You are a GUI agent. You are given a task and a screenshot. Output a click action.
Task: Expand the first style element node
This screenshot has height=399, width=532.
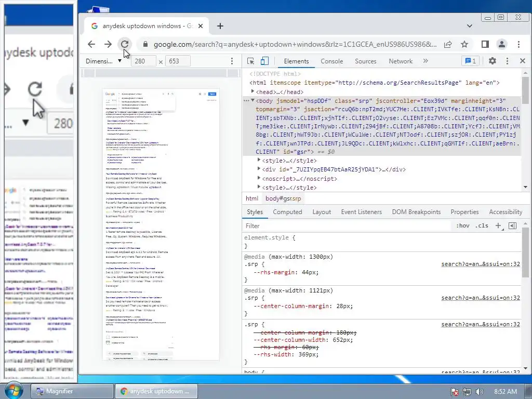[259, 160]
